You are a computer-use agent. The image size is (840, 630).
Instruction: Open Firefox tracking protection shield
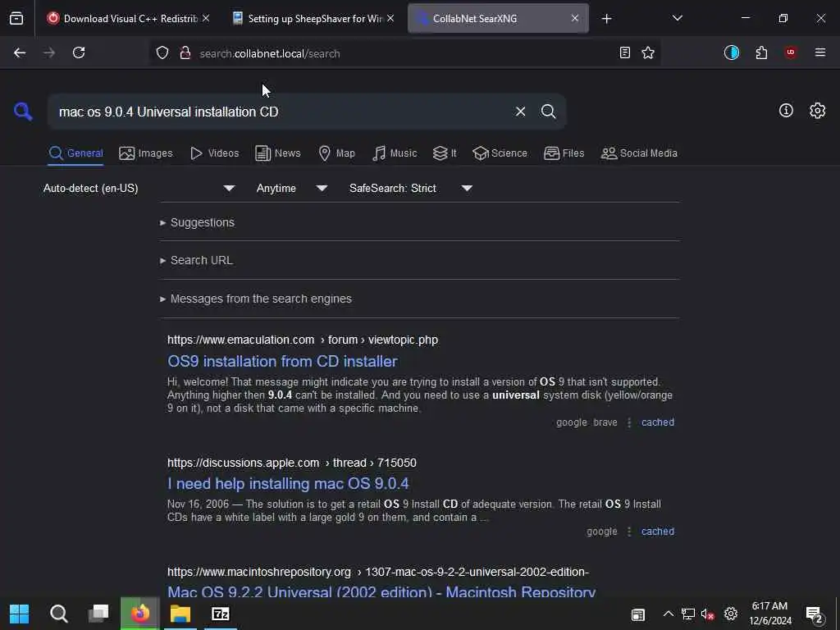[x=162, y=52]
